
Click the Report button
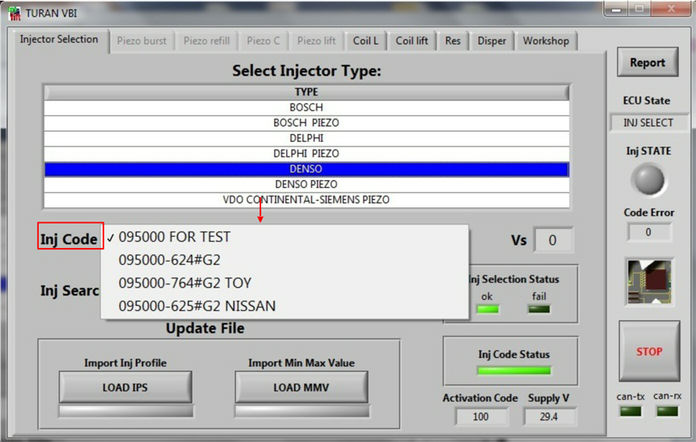(647, 63)
